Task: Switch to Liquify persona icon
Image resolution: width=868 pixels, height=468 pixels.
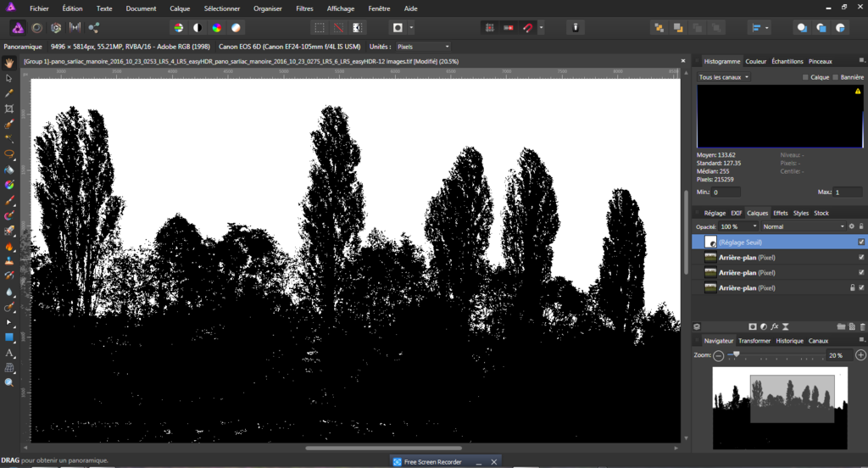Action: pyautogui.click(x=36, y=28)
